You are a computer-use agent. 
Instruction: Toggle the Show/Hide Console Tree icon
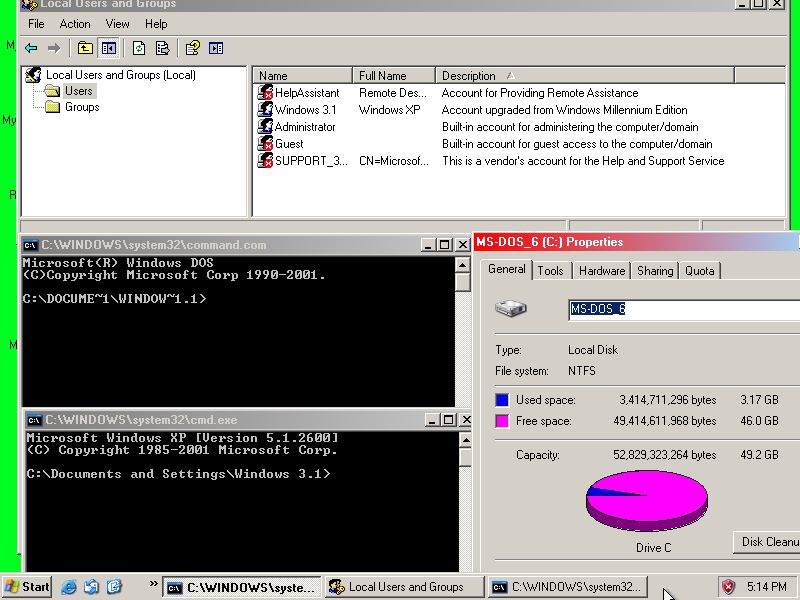(x=109, y=48)
